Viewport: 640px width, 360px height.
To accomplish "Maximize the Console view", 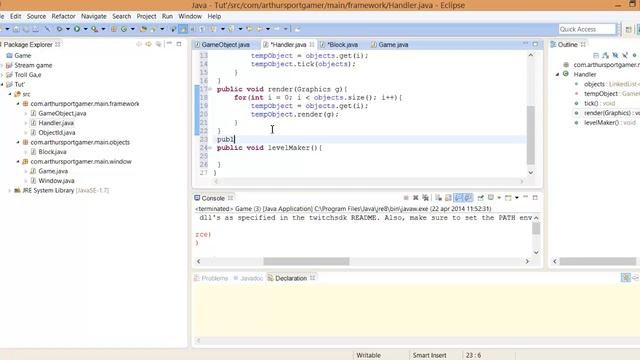I will [535, 198].
